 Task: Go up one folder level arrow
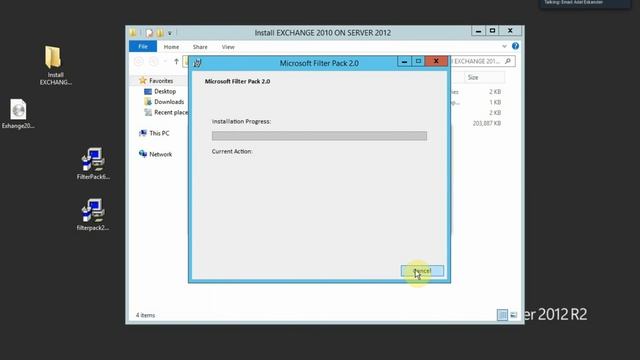pos(176,62)
